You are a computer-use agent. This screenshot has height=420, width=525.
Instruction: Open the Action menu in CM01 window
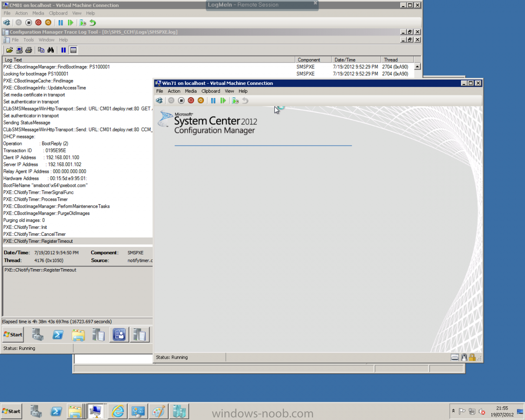tap(21, 13)
